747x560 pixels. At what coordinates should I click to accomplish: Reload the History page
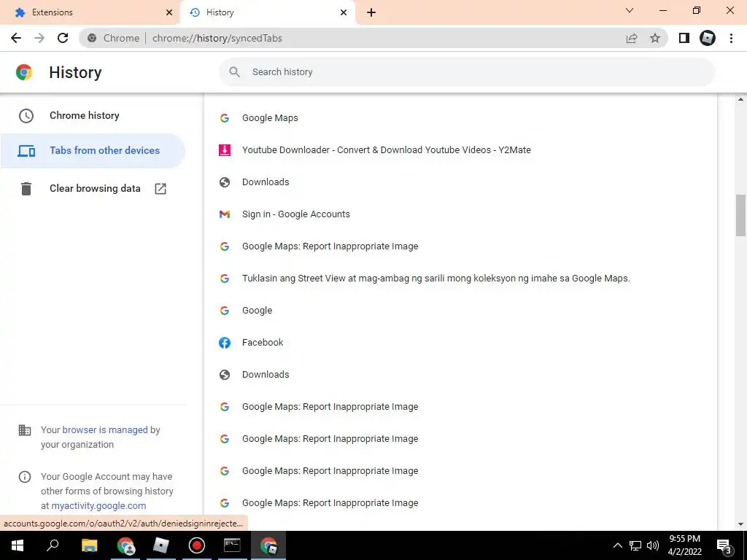click(x=63, y=38)
